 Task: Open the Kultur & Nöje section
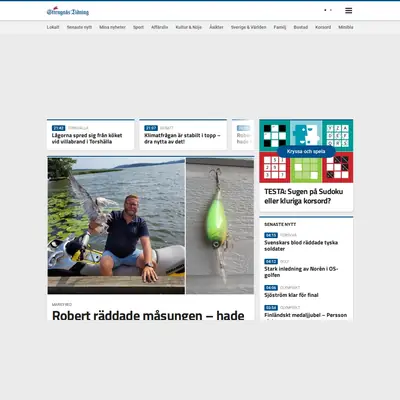click(189, 27)
